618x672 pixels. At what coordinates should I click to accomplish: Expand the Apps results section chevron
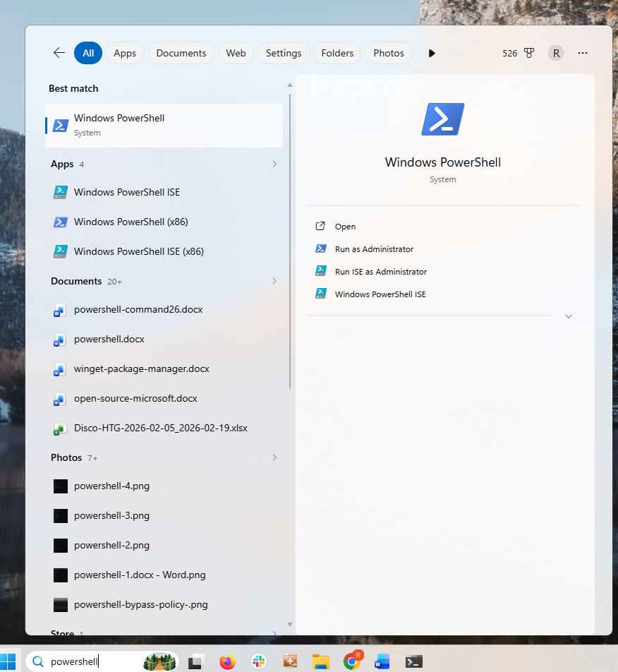[274, 164]
